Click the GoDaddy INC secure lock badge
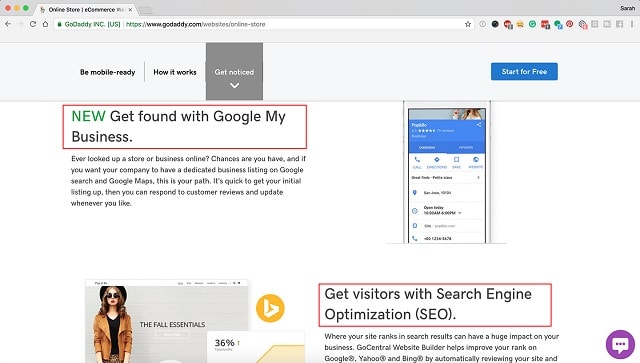The image size is (640, 363). click(x=89, y=24)
